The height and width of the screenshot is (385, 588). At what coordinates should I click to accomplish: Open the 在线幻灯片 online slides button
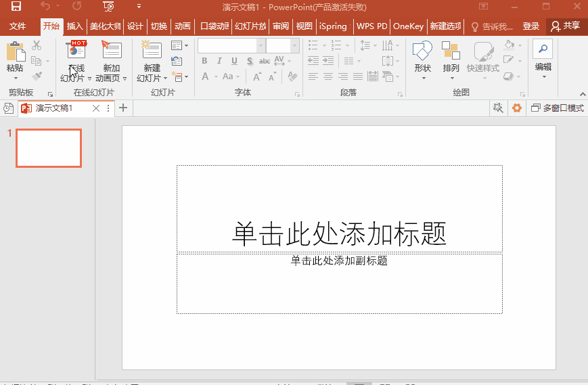pyautogui.click(x=76, y=51)
